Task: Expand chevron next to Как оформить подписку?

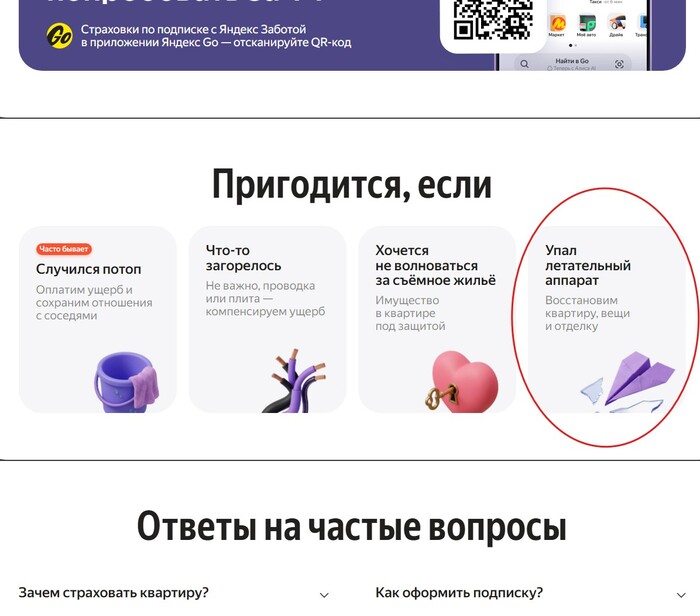Action: pyautogui.click(x=681, y=595)
